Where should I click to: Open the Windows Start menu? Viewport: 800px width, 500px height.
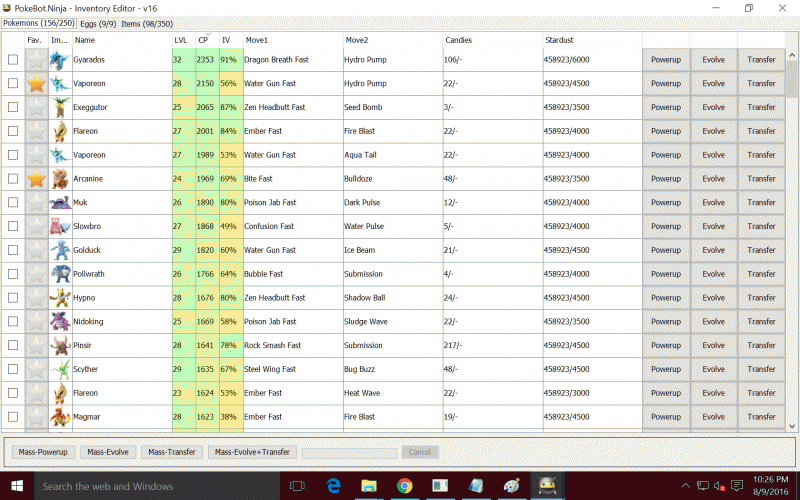click(17, 486)
